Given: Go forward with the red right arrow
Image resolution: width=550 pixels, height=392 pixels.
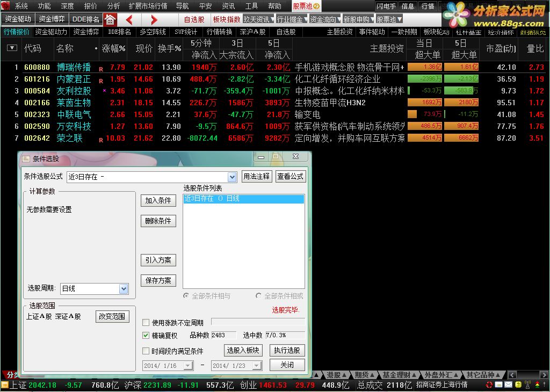Looking at the screenshot, I should click(x=154, y=20).
